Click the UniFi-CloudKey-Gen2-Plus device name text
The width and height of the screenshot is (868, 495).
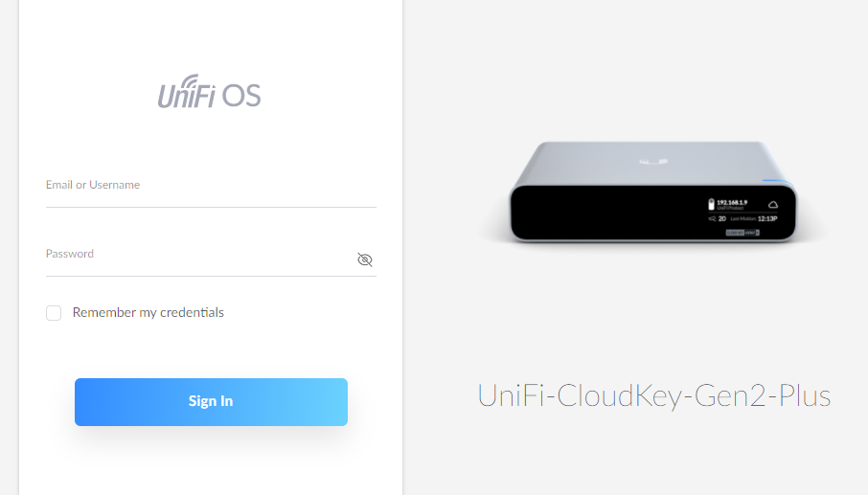tap(653, 396)
